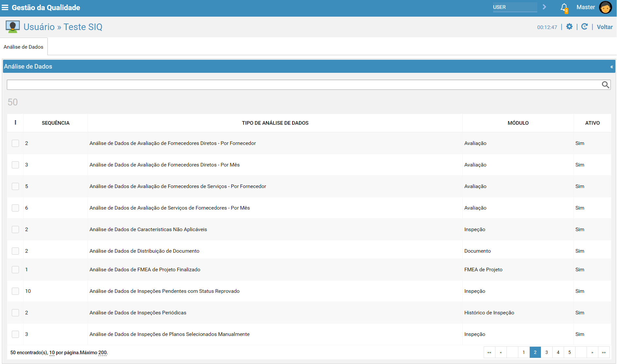
Task: Go to page 5
Action: (x=569, y=352)
